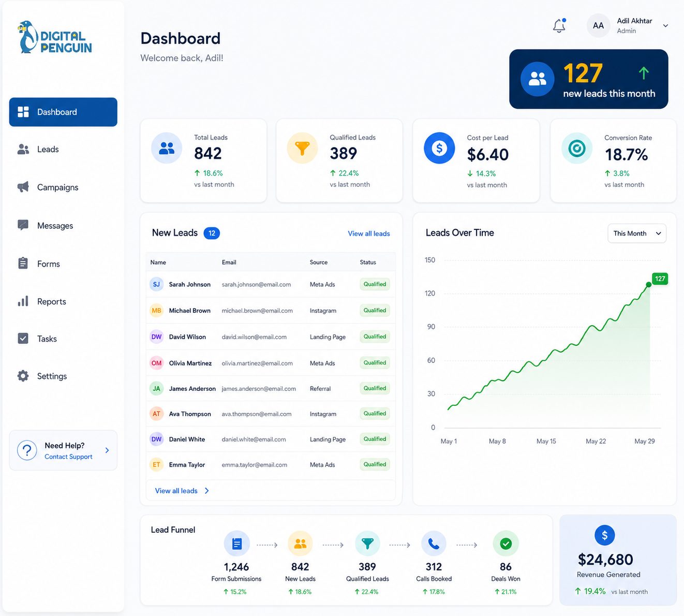Expand the Need Help arrow
Viewport: 684px width, 616px height.
(107, 450)
